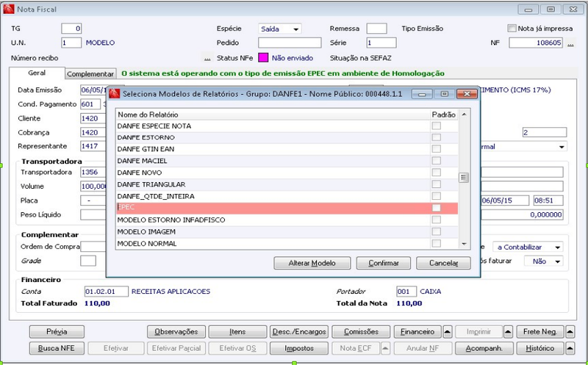Open the a Contabilizar dropdown
This screenshot has width=588, height=365.
528,247
